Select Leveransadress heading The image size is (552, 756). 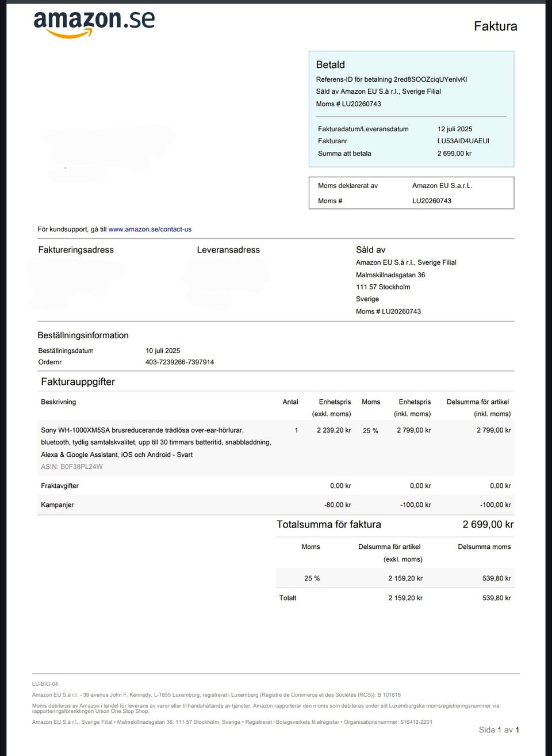coord(228,250)
